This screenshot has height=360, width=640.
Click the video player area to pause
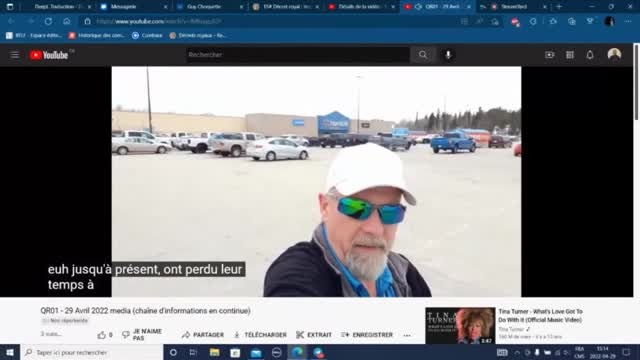[316, 181]
